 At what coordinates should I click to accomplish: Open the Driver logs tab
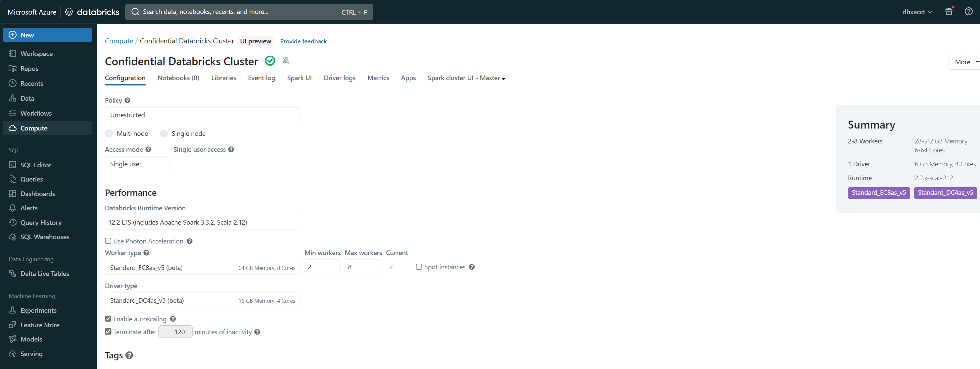tap(339, 78)
